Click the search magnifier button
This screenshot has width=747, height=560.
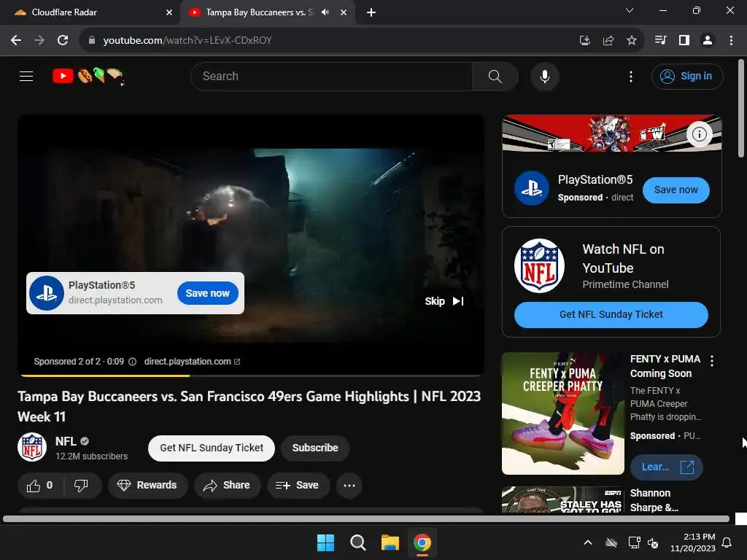(495, 76)
